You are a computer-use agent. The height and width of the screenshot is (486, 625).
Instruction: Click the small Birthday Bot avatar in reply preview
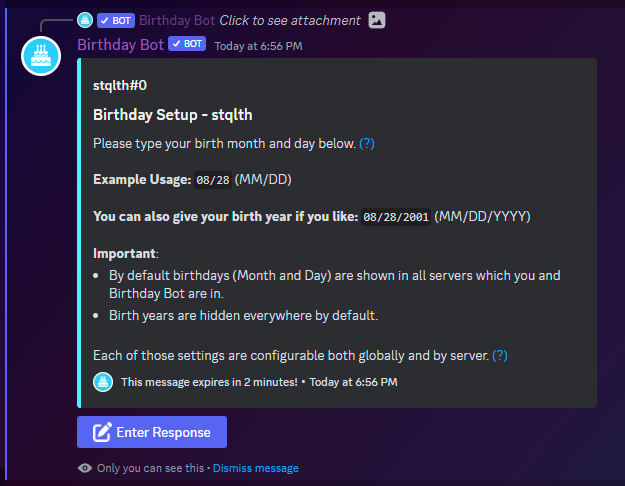[85, 20]
